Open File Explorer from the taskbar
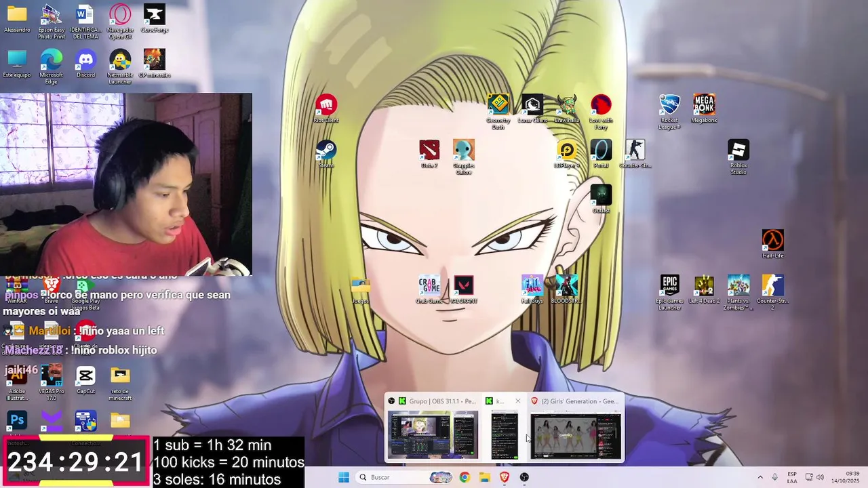Image resolution: width=868 pixels, height=488 pixels. point(484,477)
